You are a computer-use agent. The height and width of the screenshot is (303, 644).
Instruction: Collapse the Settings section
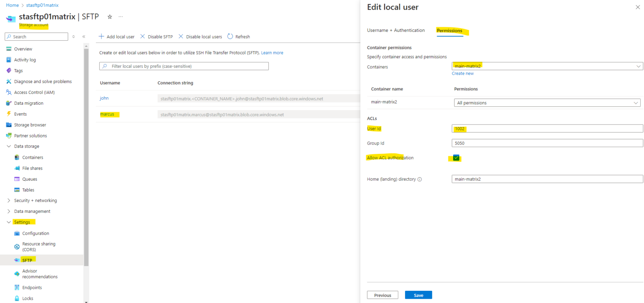9,222
